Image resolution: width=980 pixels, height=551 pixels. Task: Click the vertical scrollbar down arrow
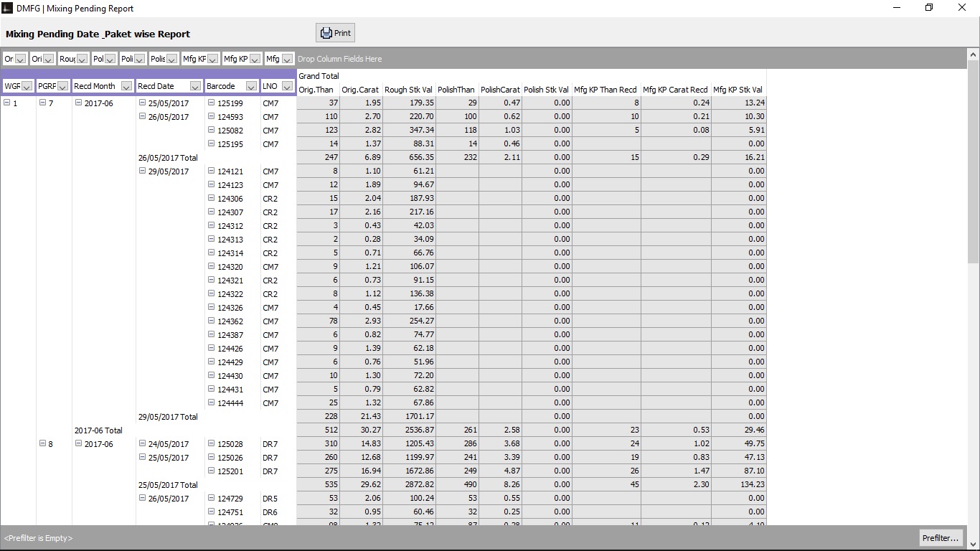pos(974,543)
